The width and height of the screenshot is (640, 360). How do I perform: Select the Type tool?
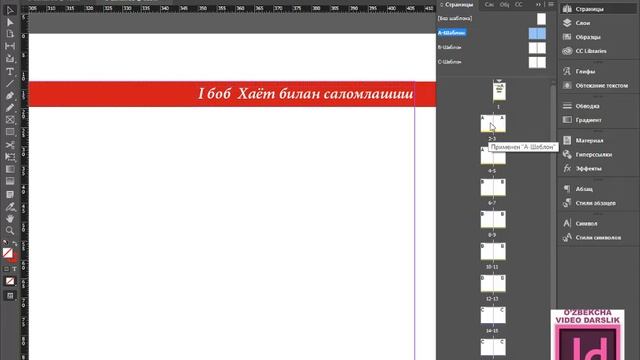pos(10,71)
